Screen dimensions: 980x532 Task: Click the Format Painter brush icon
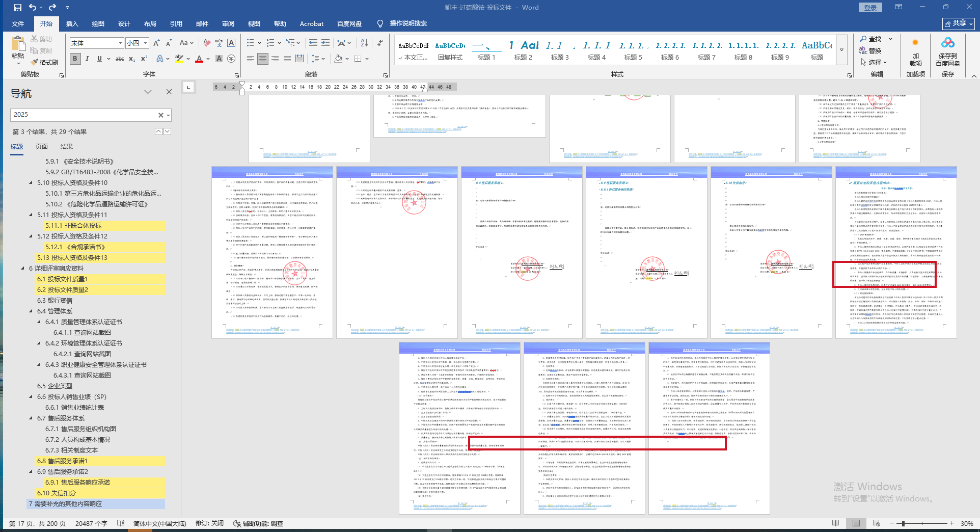point(35,62)
